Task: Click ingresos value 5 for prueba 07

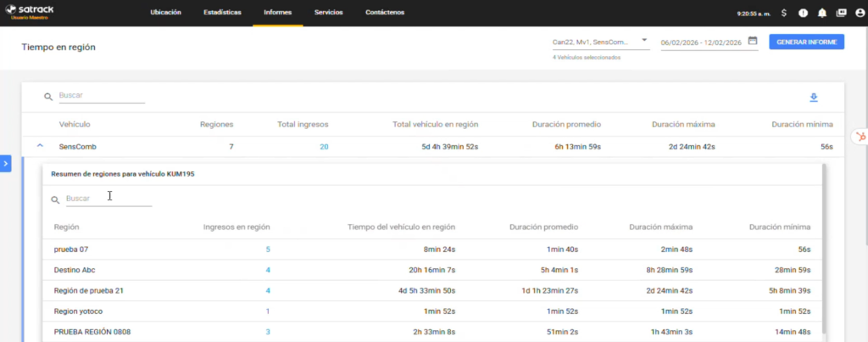Action: pos(268,249)
